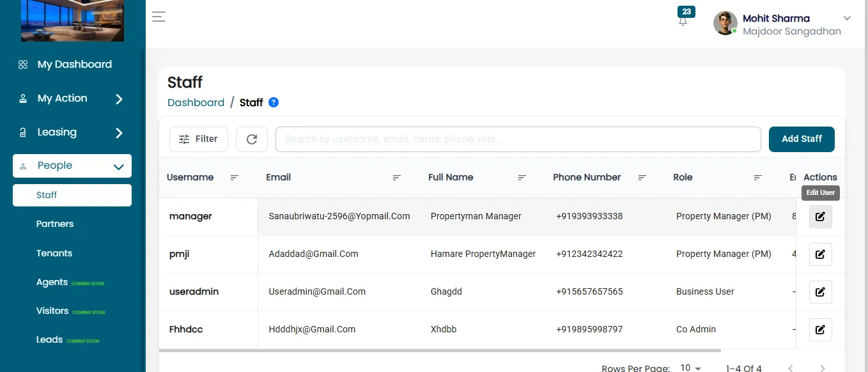Sort by the Full Name column icon
The height and width of the screenshot is (372, 868).
(x=522, y=178)
